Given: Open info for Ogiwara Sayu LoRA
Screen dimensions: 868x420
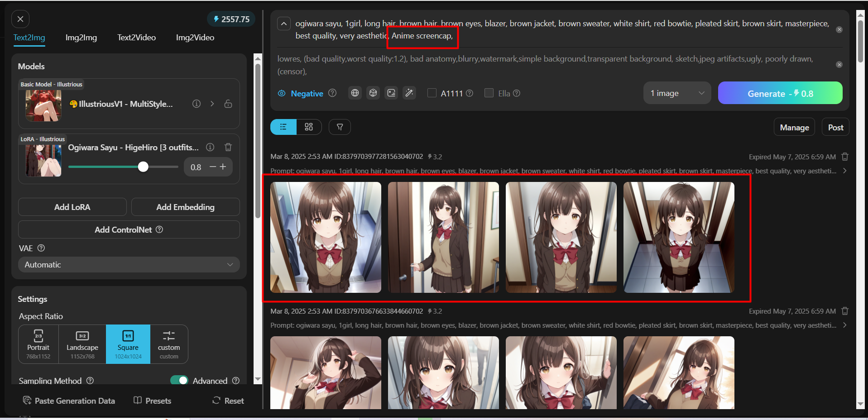Looking at the screenshot, I should pyautogui.click(x=210, y=147).
